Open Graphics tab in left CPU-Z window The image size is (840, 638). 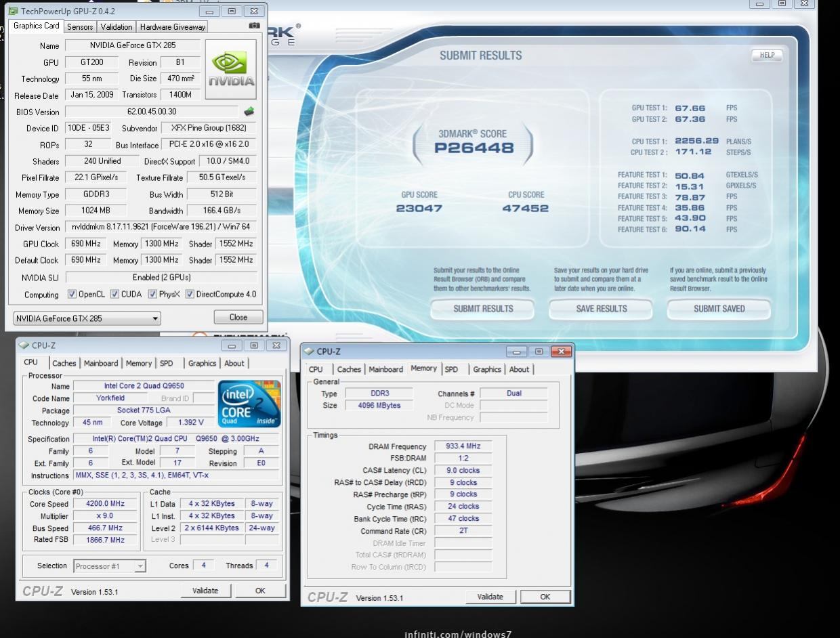pyautogui.click(x=202, y=364)
